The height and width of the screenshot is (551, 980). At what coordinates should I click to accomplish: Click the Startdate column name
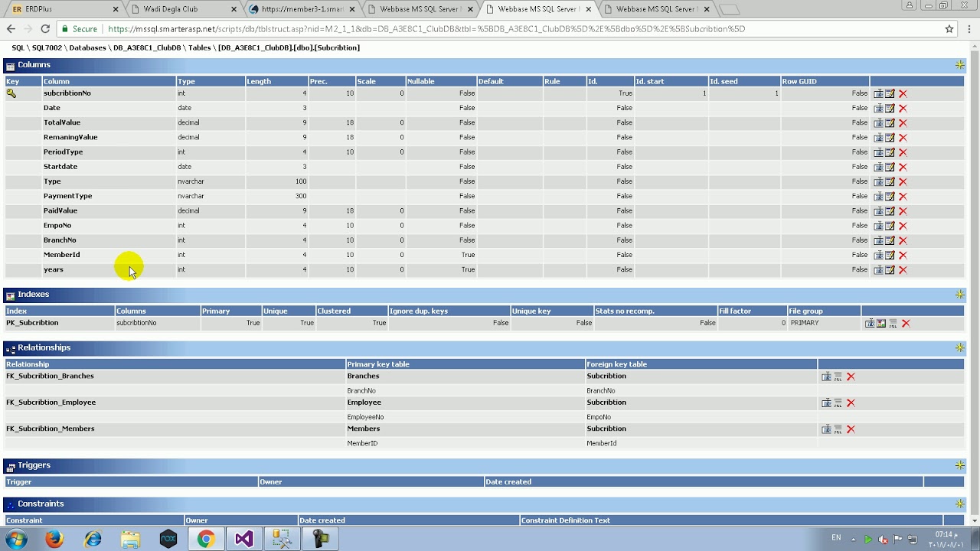(60, 167)
